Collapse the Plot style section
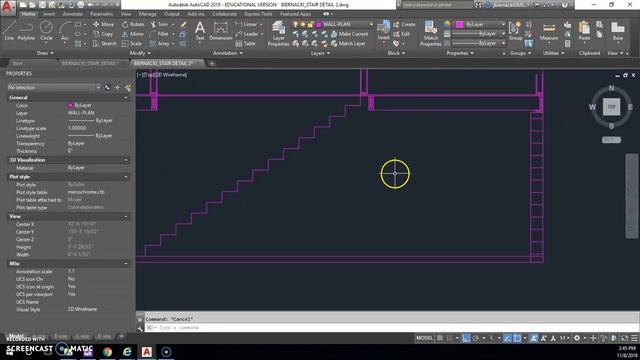 click(x=126, y=177)
